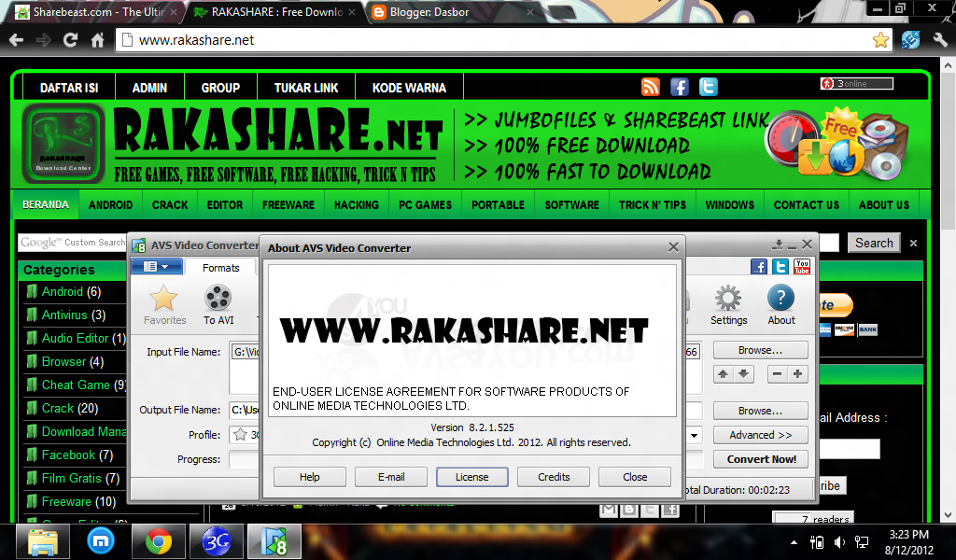The image size is (956, 560).
Task: Open the AVS application menu dropdown
Action: [x=157, y=266]
